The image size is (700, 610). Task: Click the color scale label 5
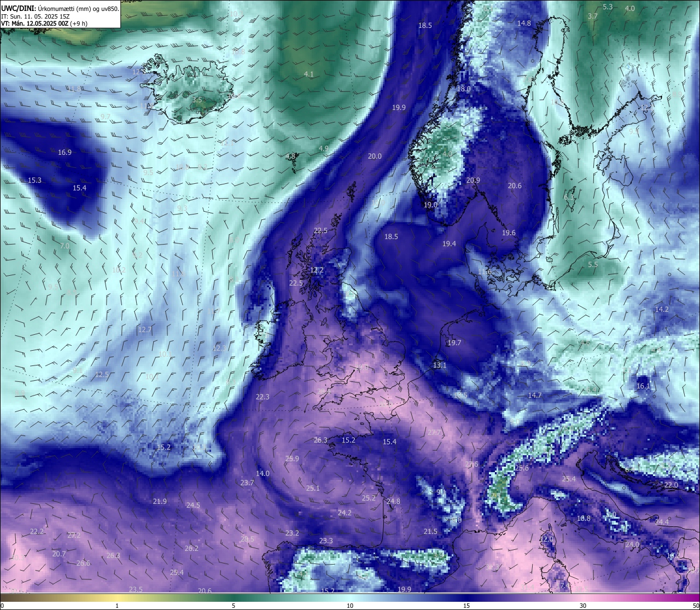[x=234, y=606]
